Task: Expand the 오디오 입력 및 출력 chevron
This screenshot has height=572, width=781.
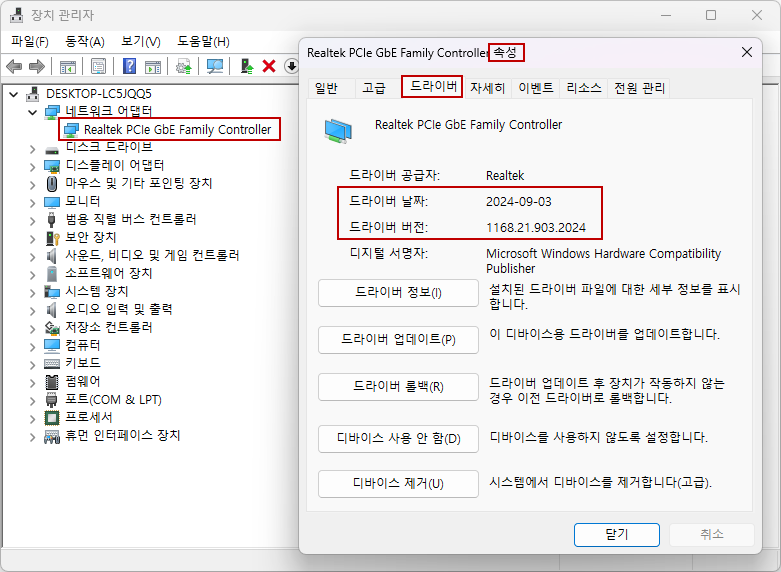Action: click(32, 311)
